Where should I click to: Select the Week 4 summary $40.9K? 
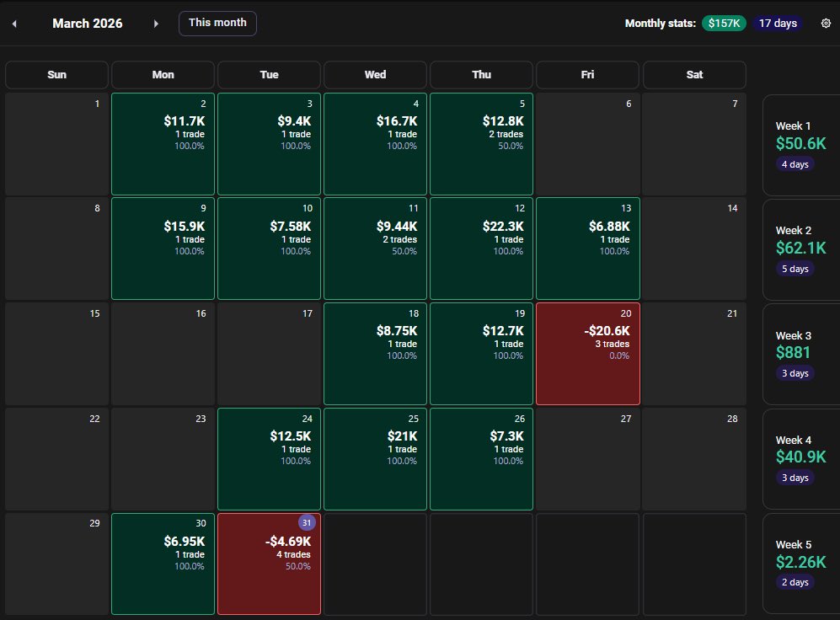(x=801, y=459)
